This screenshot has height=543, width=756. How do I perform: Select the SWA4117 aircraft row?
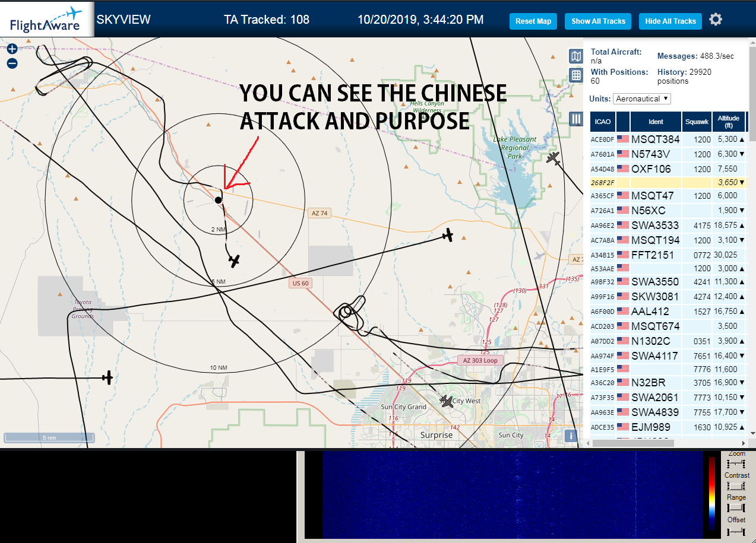(x=668, y=355)
